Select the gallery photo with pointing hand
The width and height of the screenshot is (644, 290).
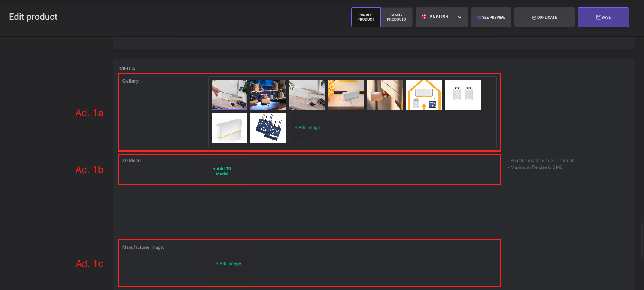[230, 95]
